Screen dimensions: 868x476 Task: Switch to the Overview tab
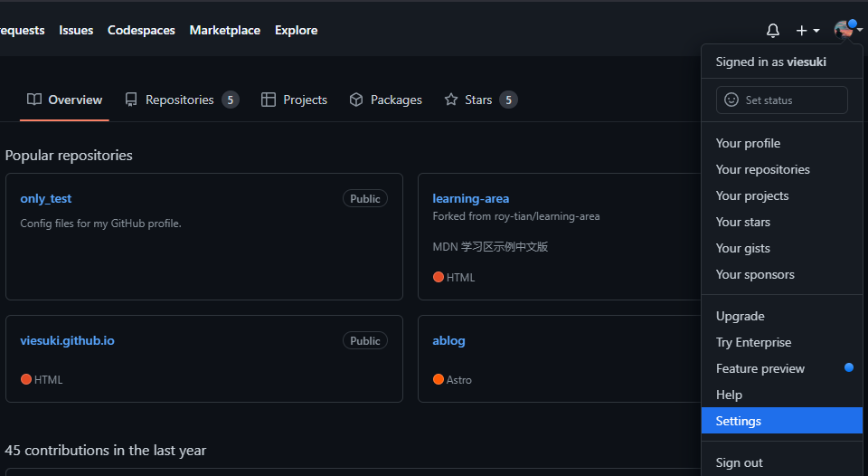(64, 100)
